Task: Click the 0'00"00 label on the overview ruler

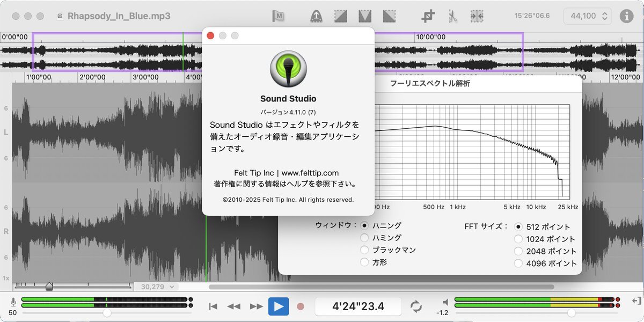Action: click(15, 37)
